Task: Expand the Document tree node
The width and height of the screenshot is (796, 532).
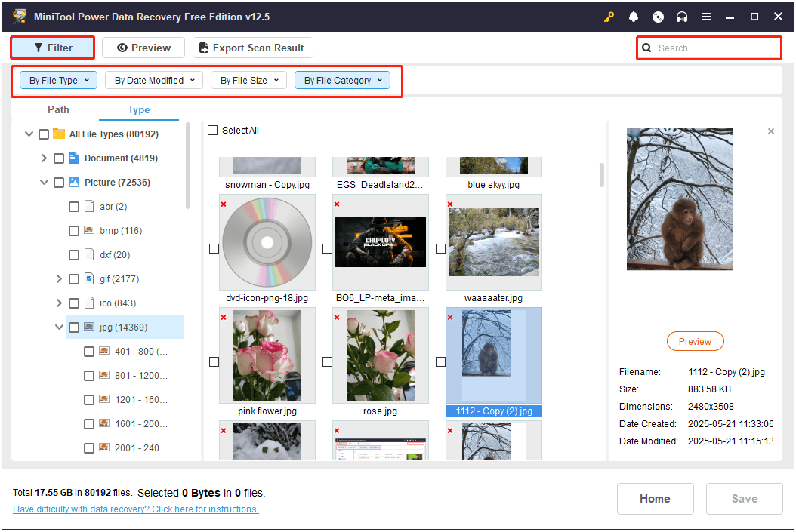Action: [x=44, y=158]
